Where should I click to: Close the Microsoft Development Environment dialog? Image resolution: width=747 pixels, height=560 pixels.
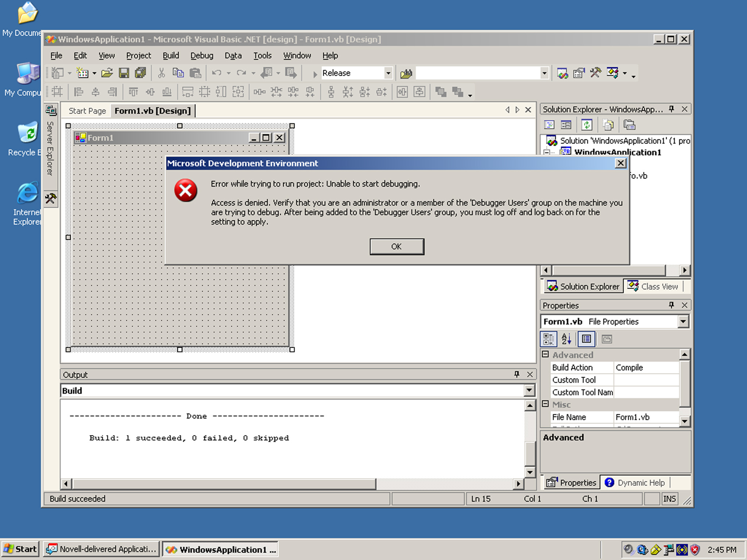tap(620, 163)
